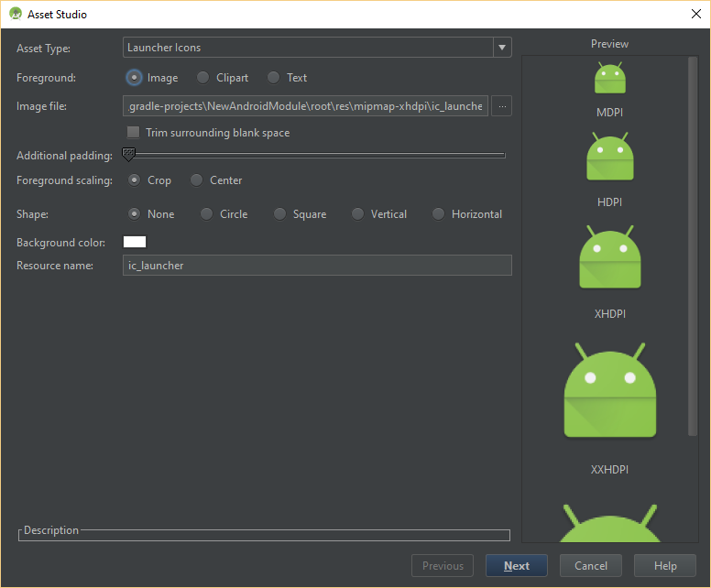Click the Preview panel vertical scrollbar
Screen dimensions: 711x588
pyautogui.click(x=693, y=246)
